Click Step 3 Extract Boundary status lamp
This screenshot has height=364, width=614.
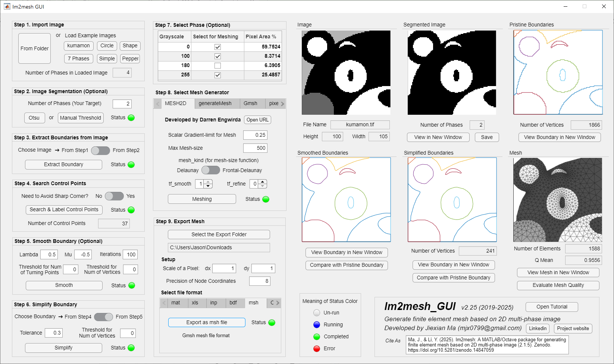131,165
